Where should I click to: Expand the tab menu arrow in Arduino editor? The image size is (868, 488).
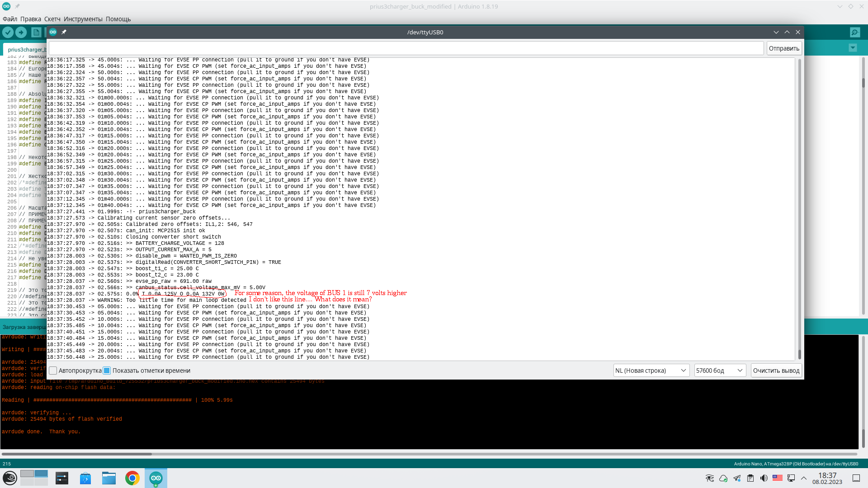(x=853, y=48)
